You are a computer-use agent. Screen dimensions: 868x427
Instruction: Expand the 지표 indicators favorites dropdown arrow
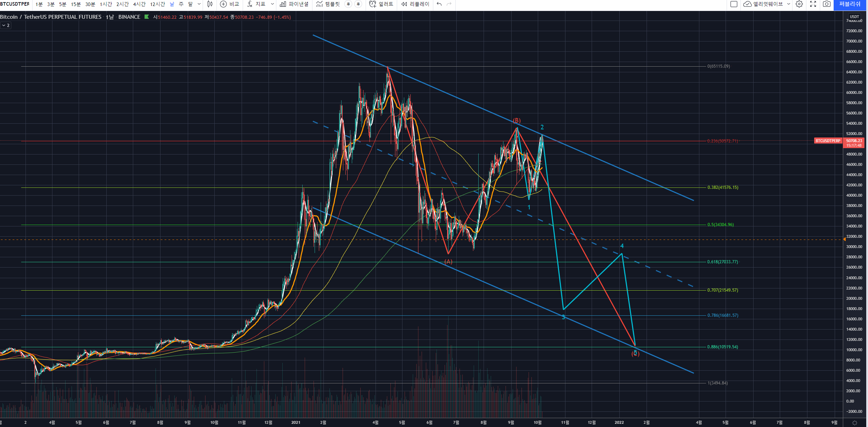point(272,4)
